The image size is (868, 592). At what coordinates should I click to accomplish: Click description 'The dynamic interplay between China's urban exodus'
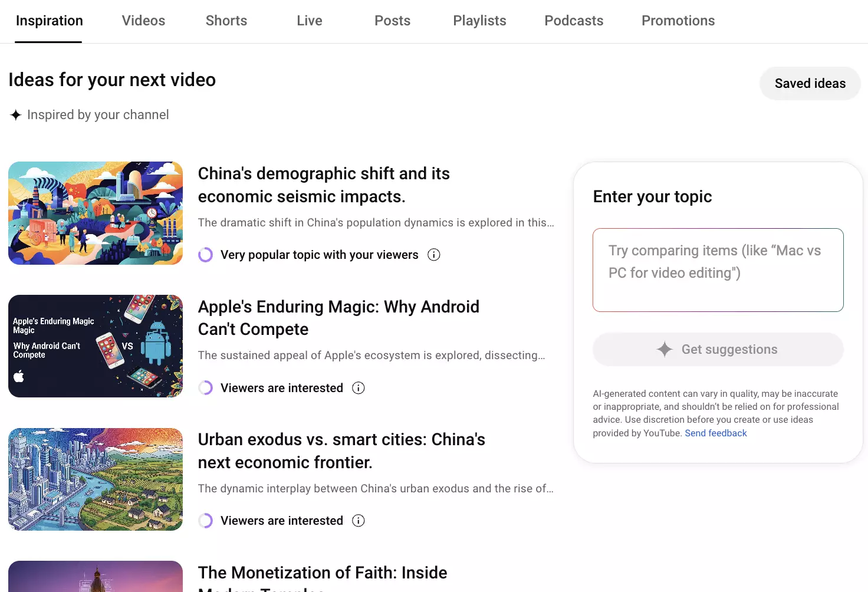(376, 489)
